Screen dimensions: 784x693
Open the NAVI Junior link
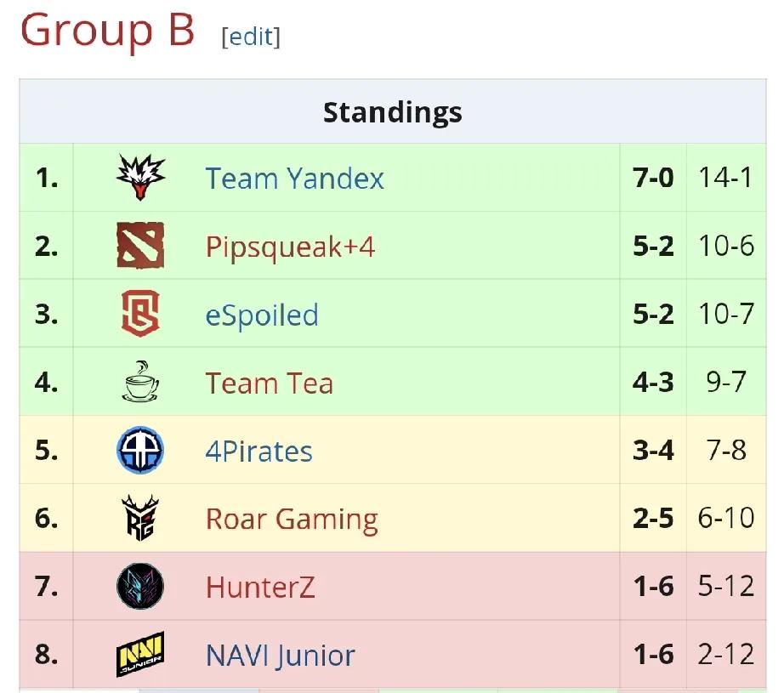280,655
